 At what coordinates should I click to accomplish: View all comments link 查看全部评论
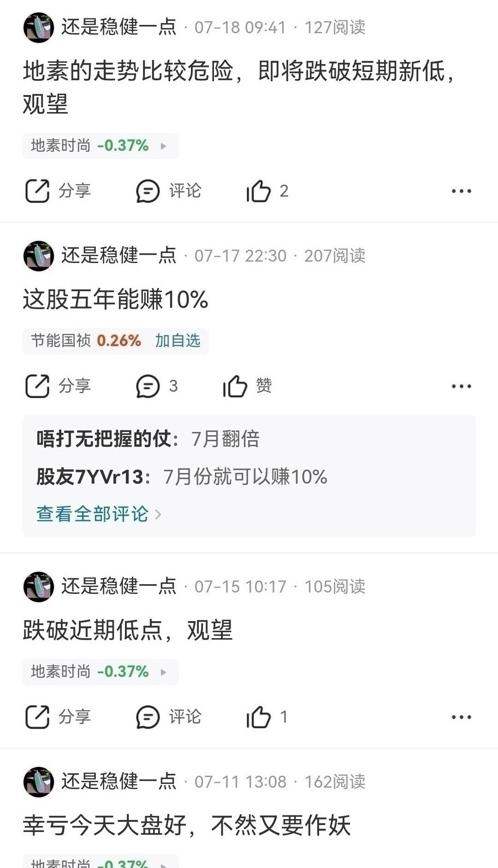(x=99, y=514)
